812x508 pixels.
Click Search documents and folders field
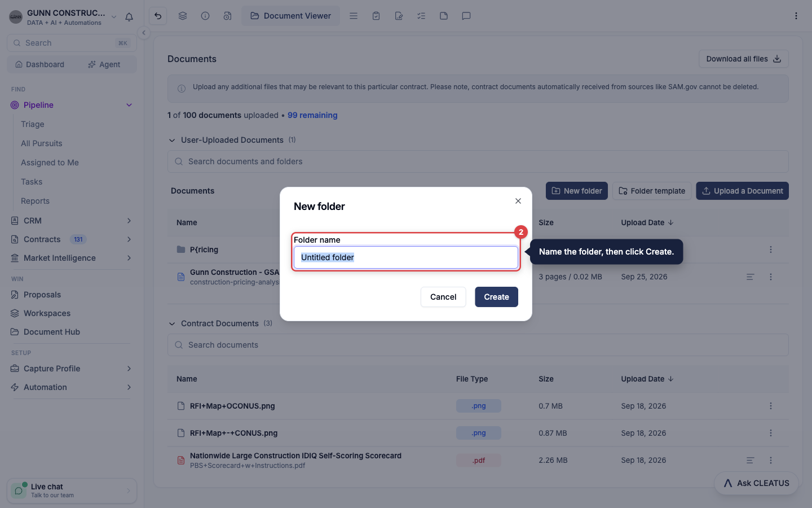click(478, 161)
